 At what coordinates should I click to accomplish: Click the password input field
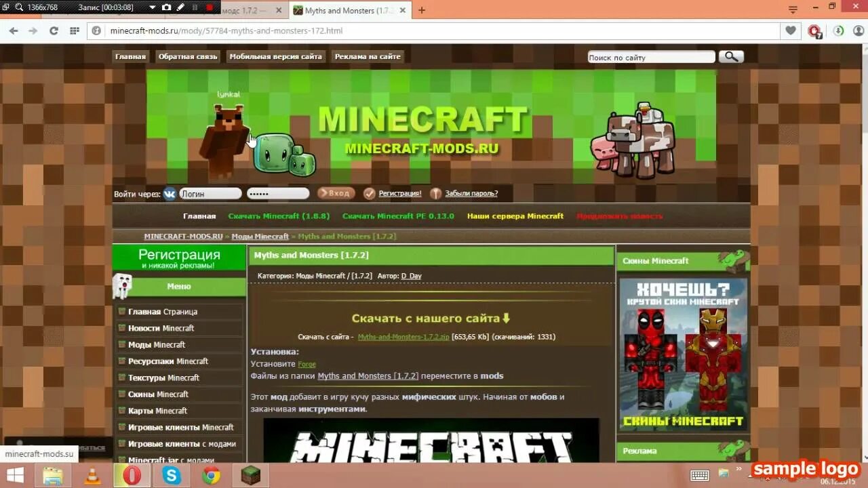(278, 194)
